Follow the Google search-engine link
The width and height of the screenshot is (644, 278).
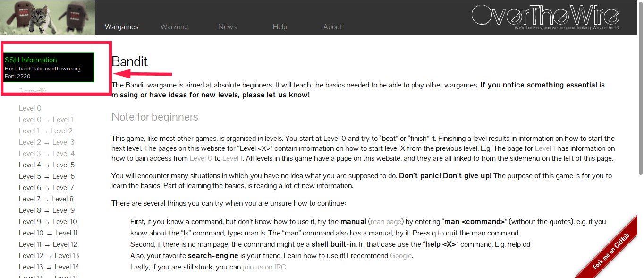click(401, 256)
